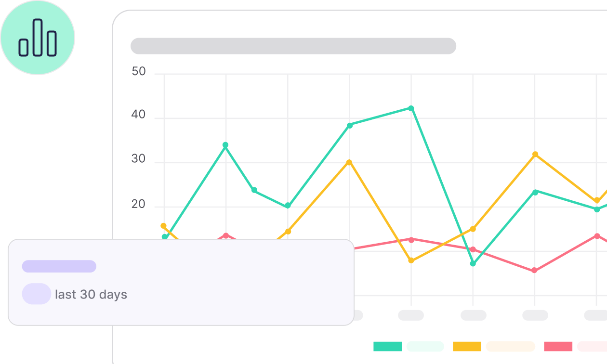This screenshot has height=364, width=607.
Task: Click the green legend color swatch
Action: pos(387,346)
